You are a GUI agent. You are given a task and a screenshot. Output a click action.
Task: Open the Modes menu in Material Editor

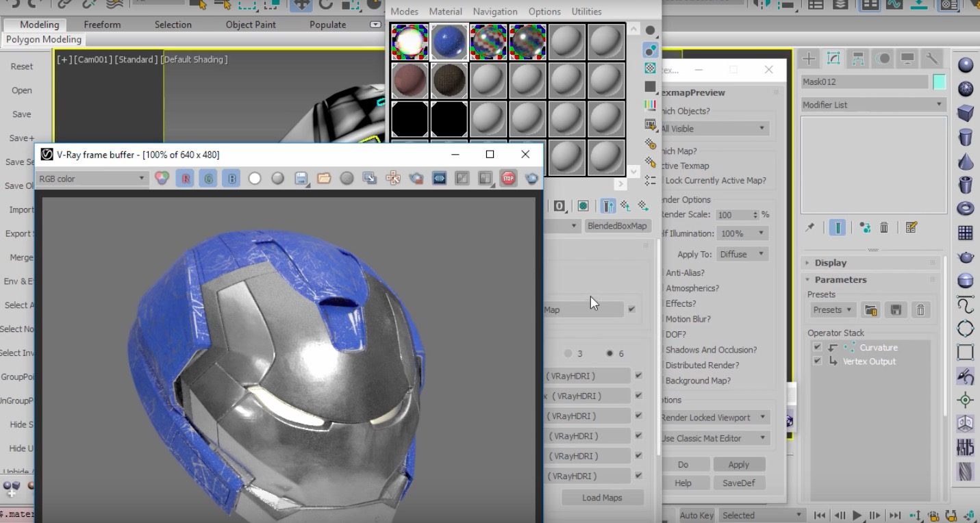click(404, 12)
